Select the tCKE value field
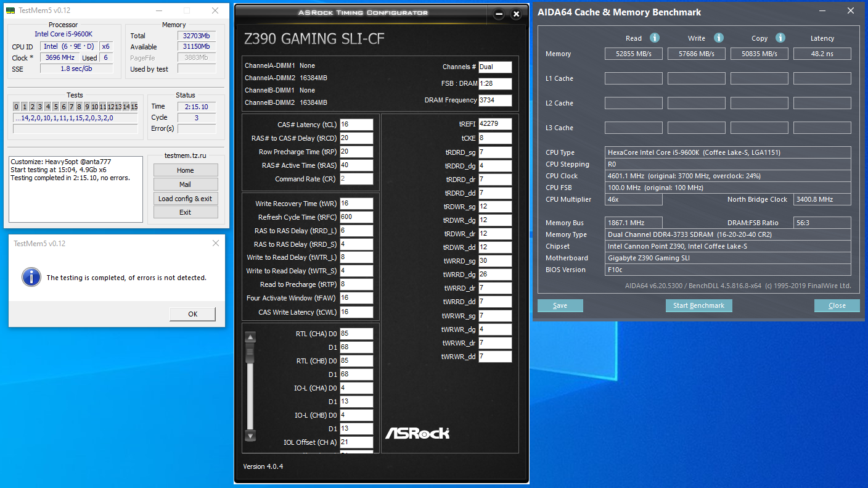Image resolution: width=868 pixels, height=488 pixels. 495,138
